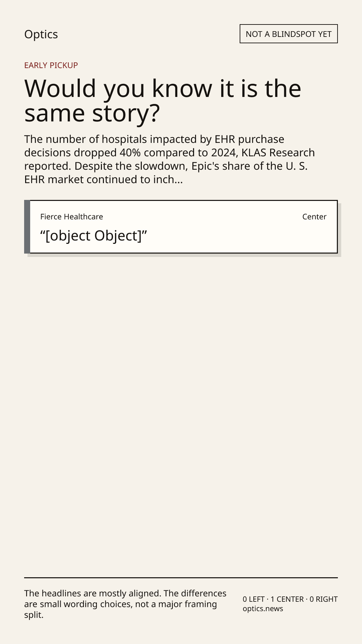Open the Fierce Healthcare story card
The width and height of the screenshot is (362, 644).
pos(181,227)
